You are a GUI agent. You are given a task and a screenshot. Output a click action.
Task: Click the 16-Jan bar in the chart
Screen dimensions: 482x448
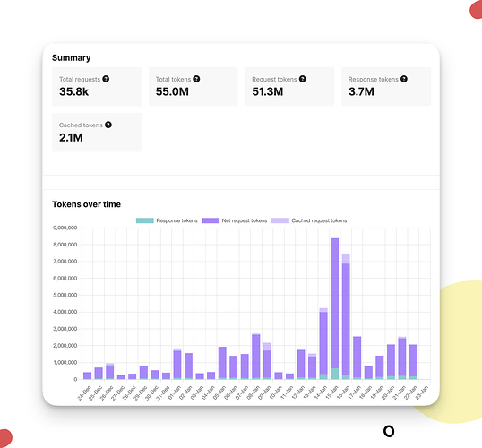pyautogui.click(x=346, y=316)
